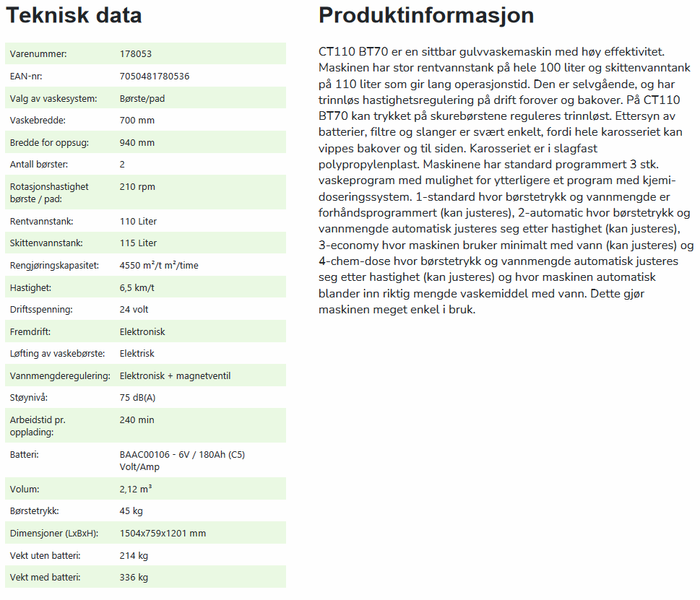The height and width of the screenshot is (600, 700).
Task: Click the Valg av vaskesystem row
Action: (145, 98)
